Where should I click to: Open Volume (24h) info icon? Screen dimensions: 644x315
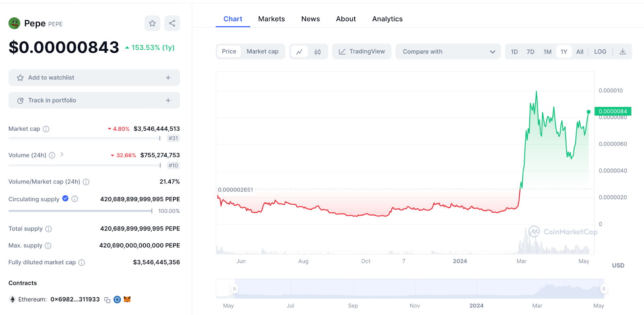52,155
